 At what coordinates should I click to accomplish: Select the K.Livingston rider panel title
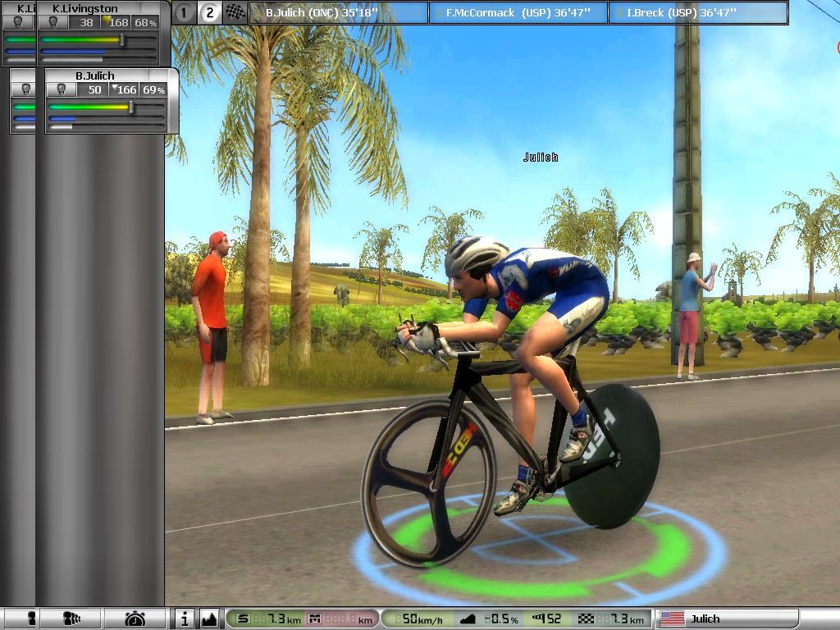pyautogui.click(x=85, y=8)
